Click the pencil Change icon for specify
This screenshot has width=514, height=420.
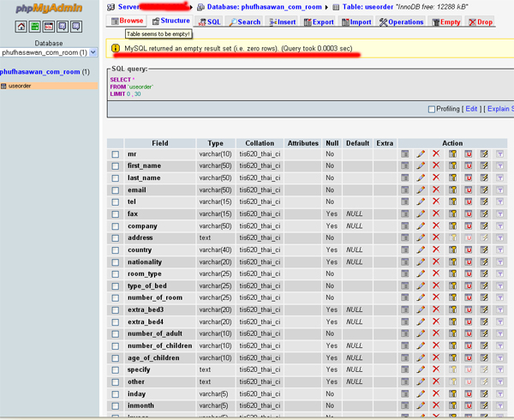[x=421, y=369]
